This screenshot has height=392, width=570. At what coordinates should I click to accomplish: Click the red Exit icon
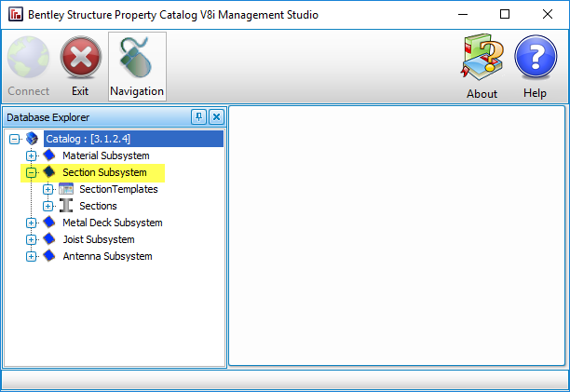[x=81, y=57]
